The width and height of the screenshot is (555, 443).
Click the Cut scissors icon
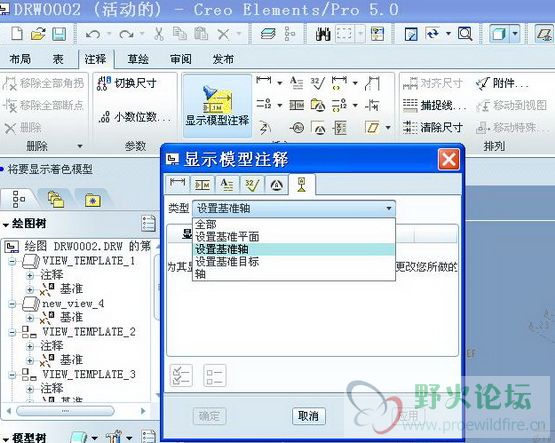coord(159,34)
